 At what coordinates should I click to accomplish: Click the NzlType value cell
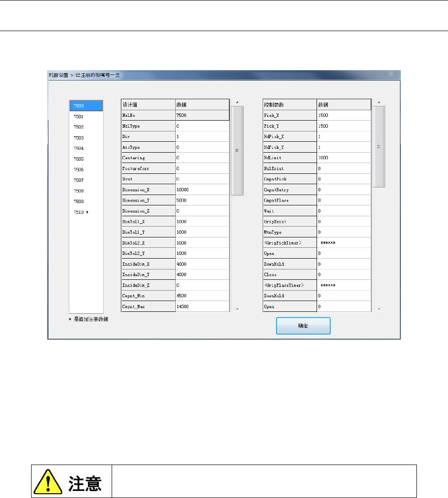click(x=202, y=126)
